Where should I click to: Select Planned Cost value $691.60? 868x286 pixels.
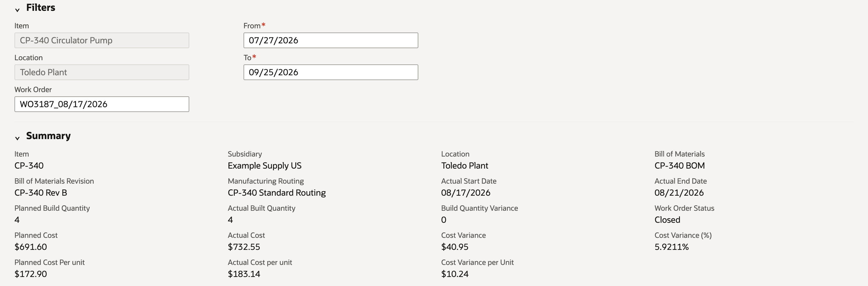(x=31, y=247)
